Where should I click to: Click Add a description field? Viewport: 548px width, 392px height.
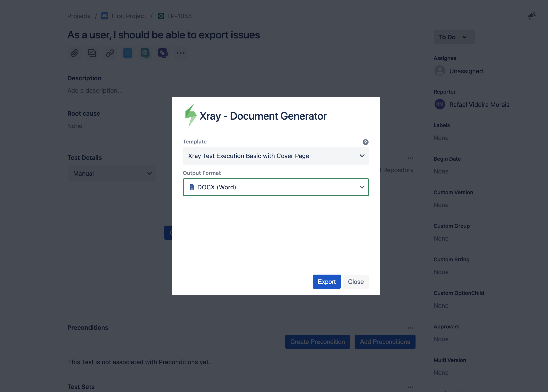(95, 90)
